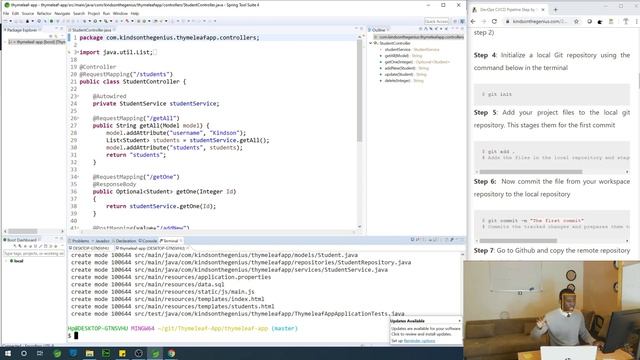Click the browser back button

coord(473,21)
